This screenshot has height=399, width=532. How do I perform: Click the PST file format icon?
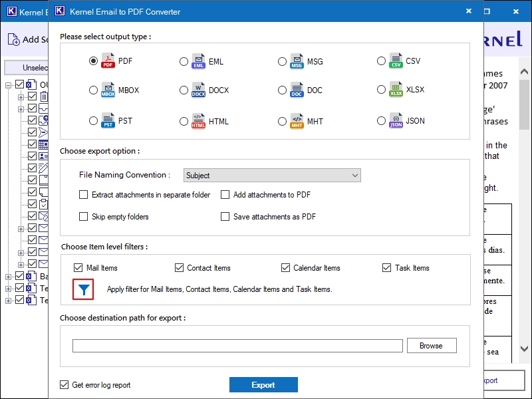pyautogui.click(x=108, y=120)
